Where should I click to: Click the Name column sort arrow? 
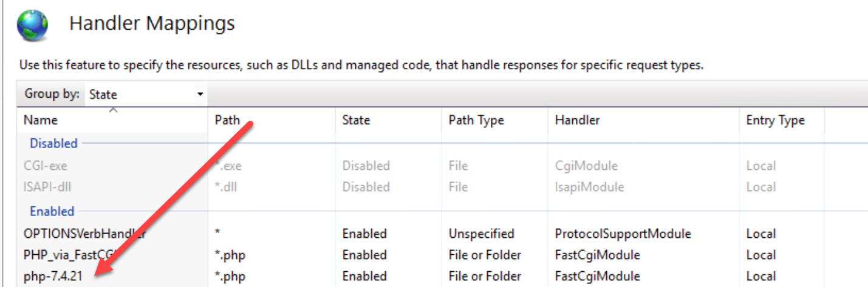point(113,110)
